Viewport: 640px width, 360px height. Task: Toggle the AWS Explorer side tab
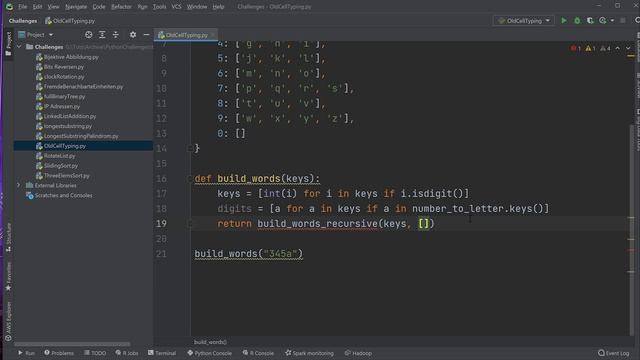(x=8, y=322)
